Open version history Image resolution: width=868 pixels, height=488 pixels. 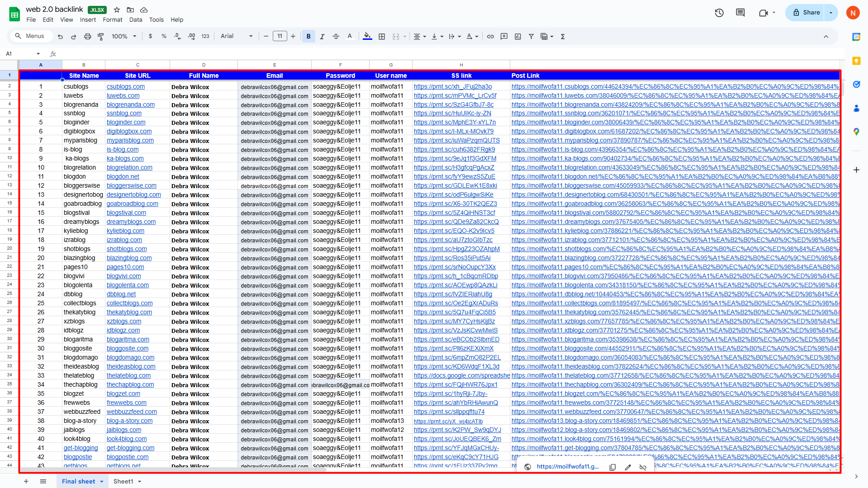pyautogui.click(x=719, y=13)
